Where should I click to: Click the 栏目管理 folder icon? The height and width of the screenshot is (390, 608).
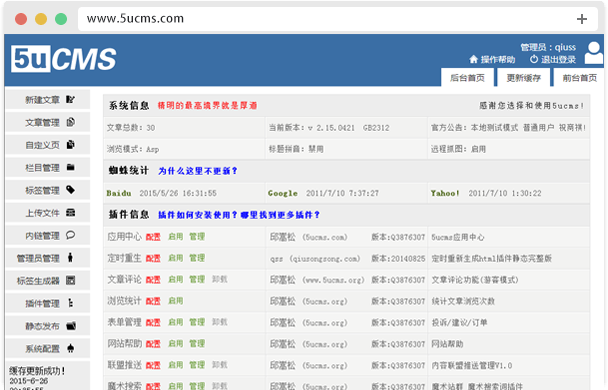coord(70,167)
